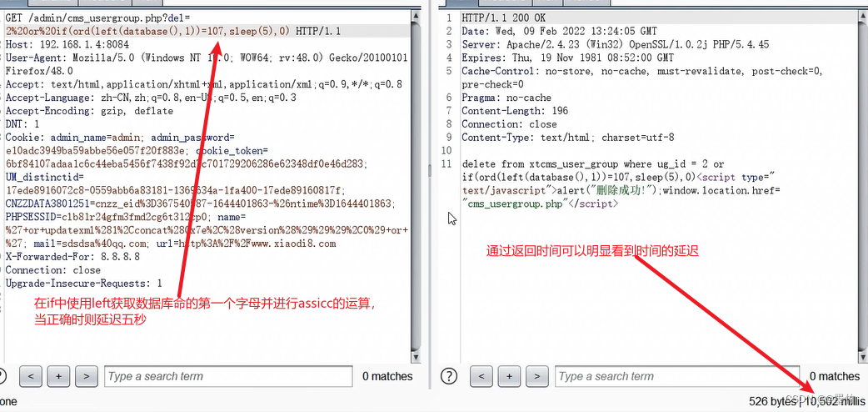Go to next match in request search

point(87,376)
